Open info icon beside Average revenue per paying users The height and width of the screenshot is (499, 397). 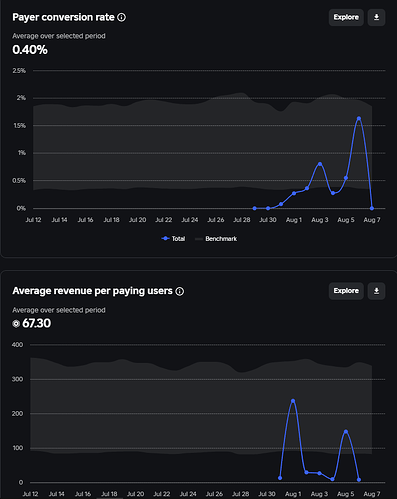[x=180, y=291]
